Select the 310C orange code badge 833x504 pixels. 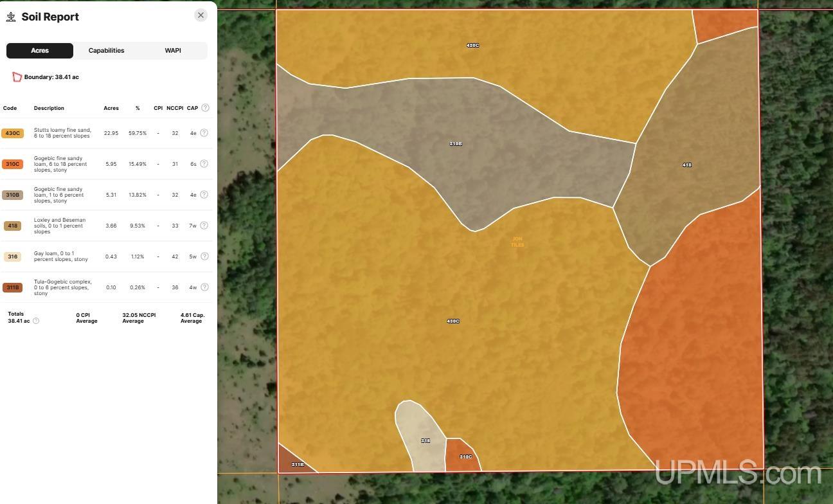(x=12, y=164)
